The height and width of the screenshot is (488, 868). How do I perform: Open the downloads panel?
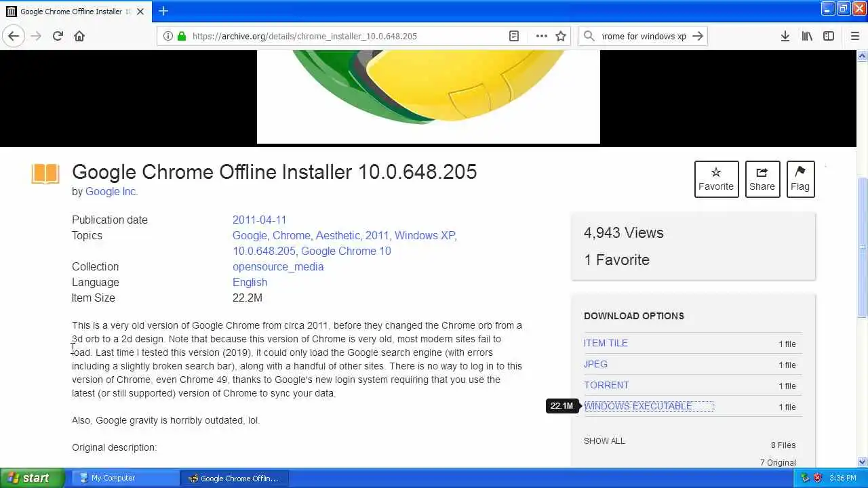[785, 36]
